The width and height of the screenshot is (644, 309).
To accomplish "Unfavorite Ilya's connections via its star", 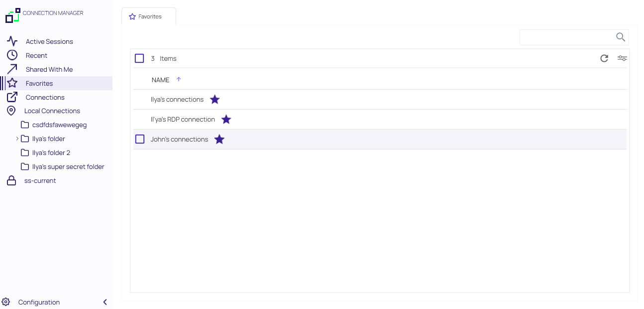I will pos(215,100).
